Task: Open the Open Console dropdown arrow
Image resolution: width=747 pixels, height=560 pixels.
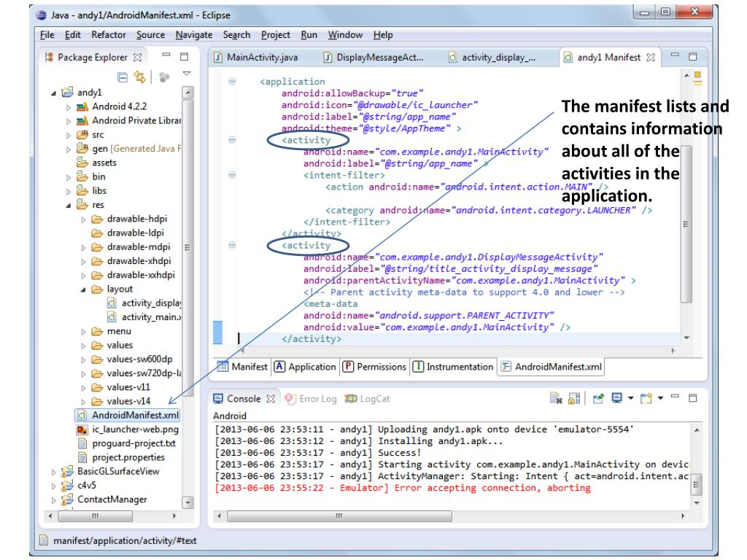Action: click(660, 397)
